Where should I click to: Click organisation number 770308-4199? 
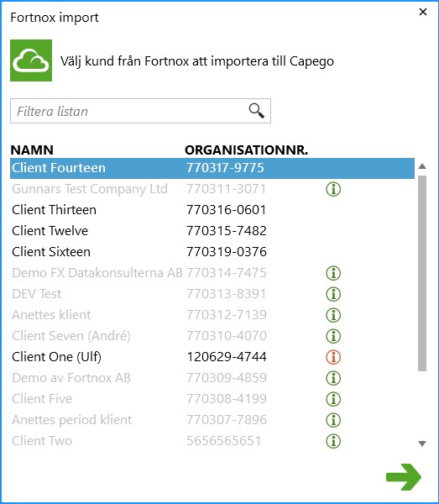tap(227, 399)
